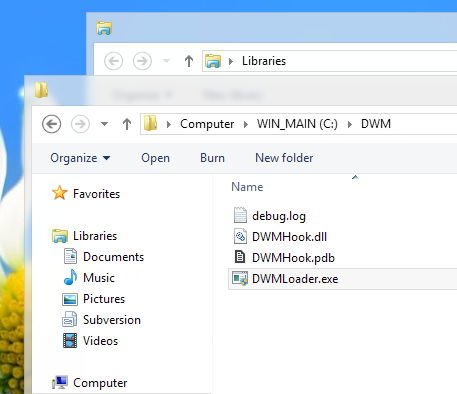Select the DWMHook.dll file icon

[240, 236]
